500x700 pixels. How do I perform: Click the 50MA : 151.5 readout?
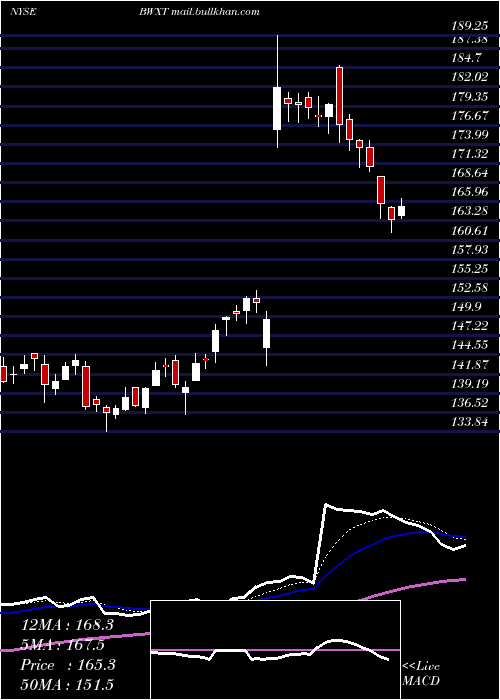[67, 684]
